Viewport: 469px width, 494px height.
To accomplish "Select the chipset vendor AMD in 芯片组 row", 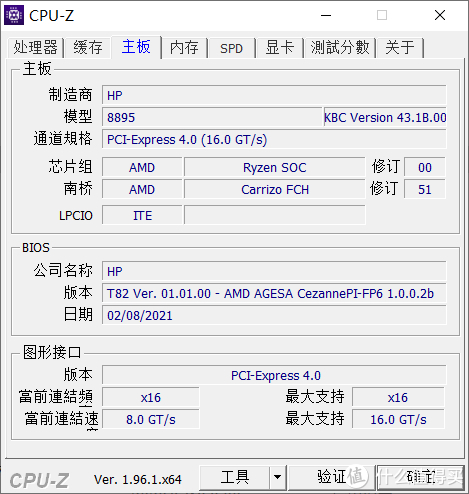I will (142, 167).
